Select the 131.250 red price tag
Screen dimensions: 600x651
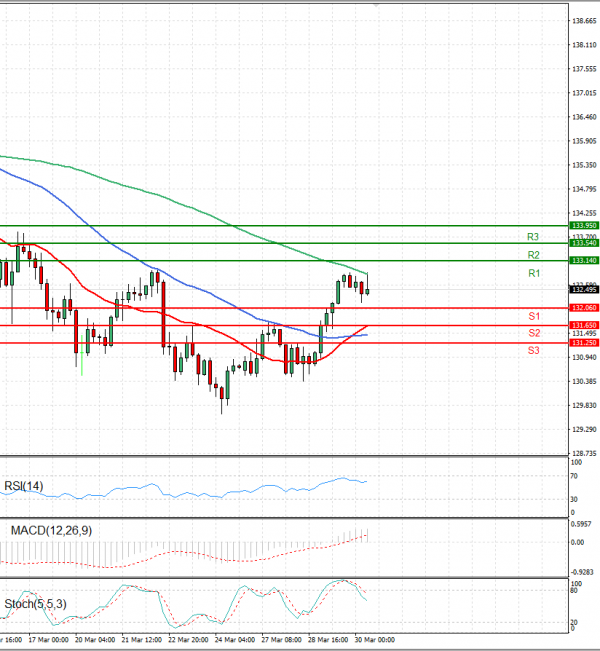point(584,343)
